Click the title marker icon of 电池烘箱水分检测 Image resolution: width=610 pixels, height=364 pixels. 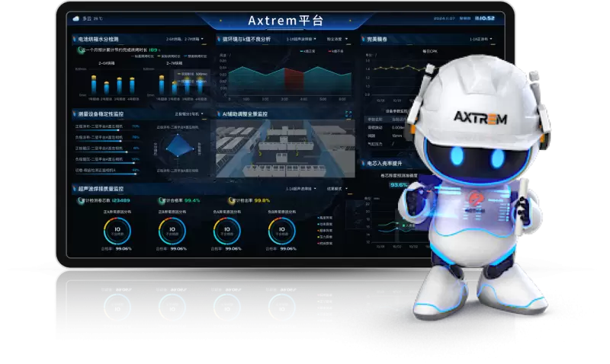[x=73, y=38]
